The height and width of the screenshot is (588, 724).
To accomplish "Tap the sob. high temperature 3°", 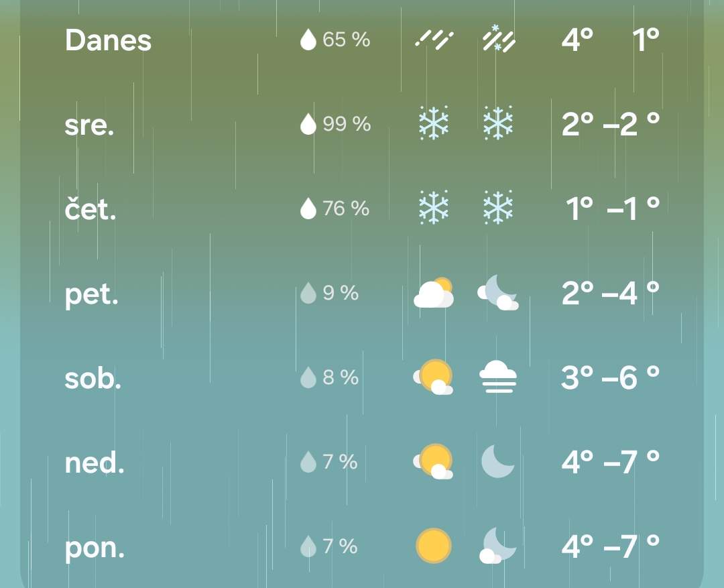I will pos(577,377).
